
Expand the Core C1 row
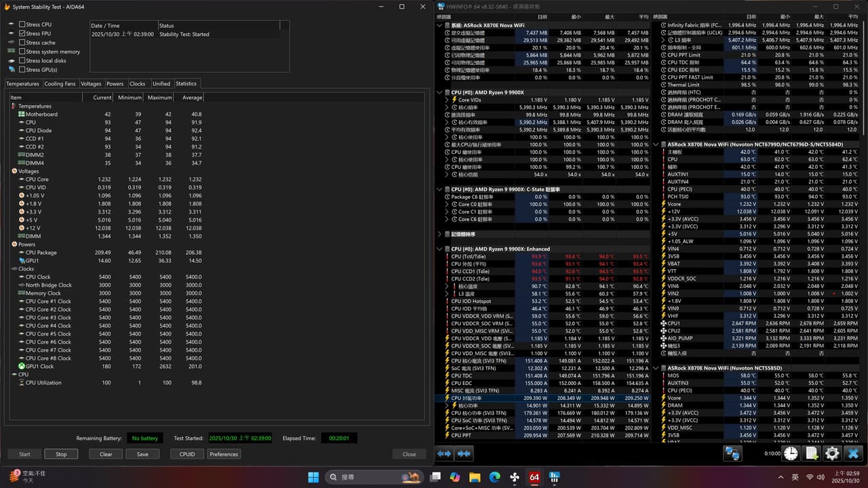coord(447,211)
